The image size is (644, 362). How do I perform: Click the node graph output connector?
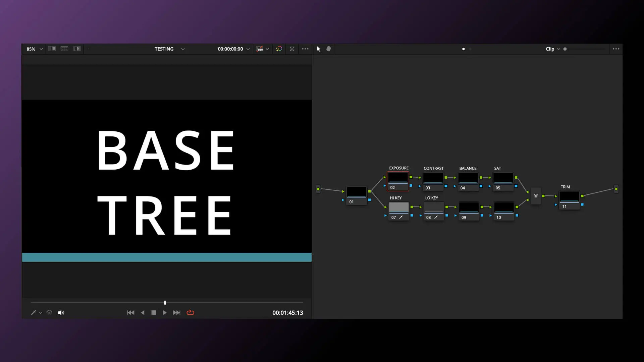[x=616, y=189]
